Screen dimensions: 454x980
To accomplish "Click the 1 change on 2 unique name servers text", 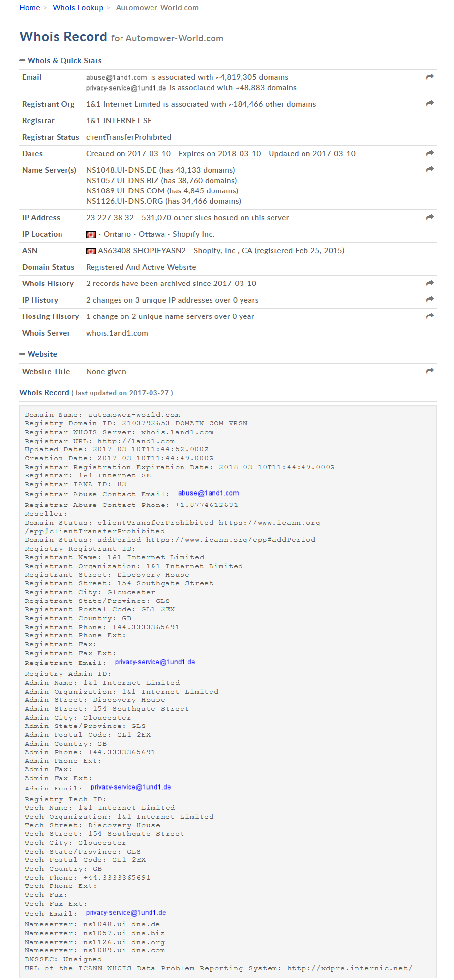I will pyautogui.click(x=170, y=316).
